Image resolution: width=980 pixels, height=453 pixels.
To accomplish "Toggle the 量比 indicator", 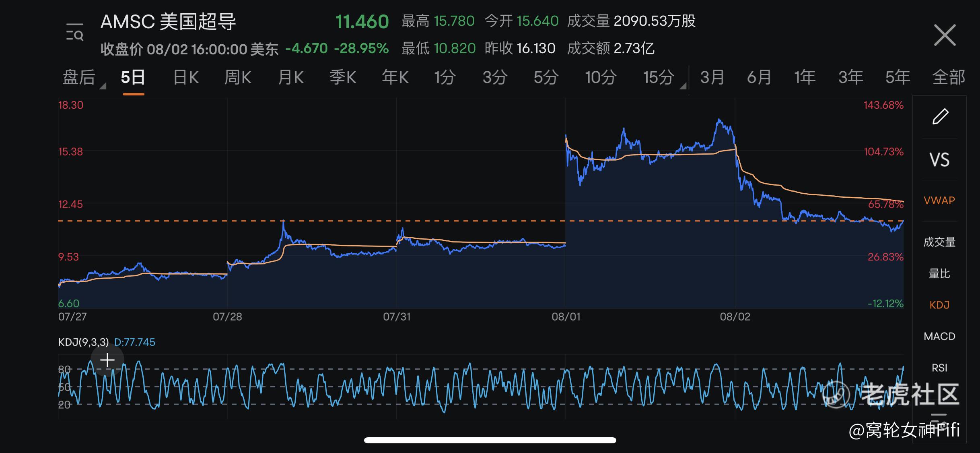I will [939, 274].
